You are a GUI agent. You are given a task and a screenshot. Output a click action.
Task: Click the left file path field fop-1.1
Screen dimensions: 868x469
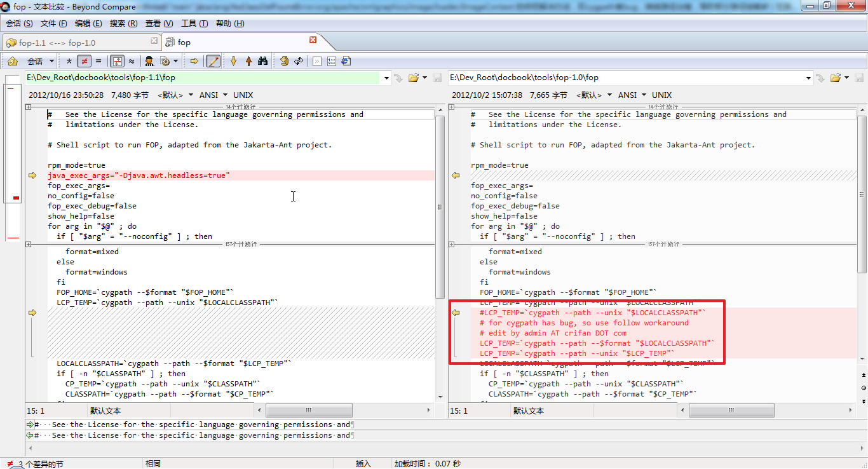(x=204, y=78)
